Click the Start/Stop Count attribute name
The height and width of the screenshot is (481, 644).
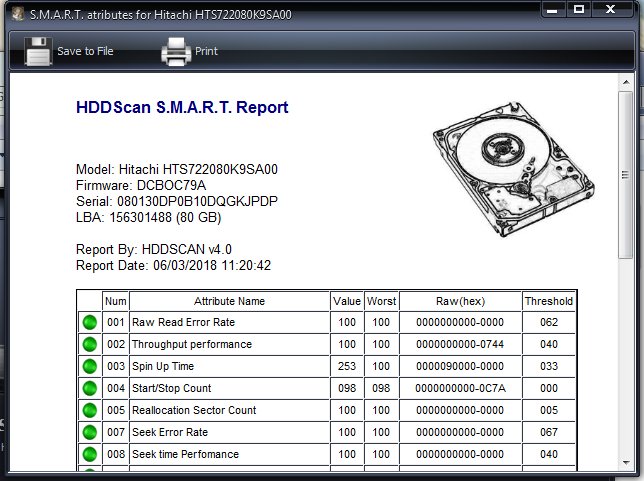pyautogui.click(x=171, y=388)
